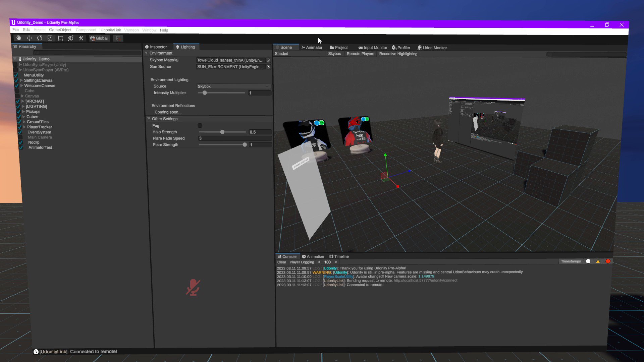Image resolution: width=644 pixels, height=362 pixels.
Task: Click the green gizmo Y-axis arrow handle
Action: pos(385,155)
